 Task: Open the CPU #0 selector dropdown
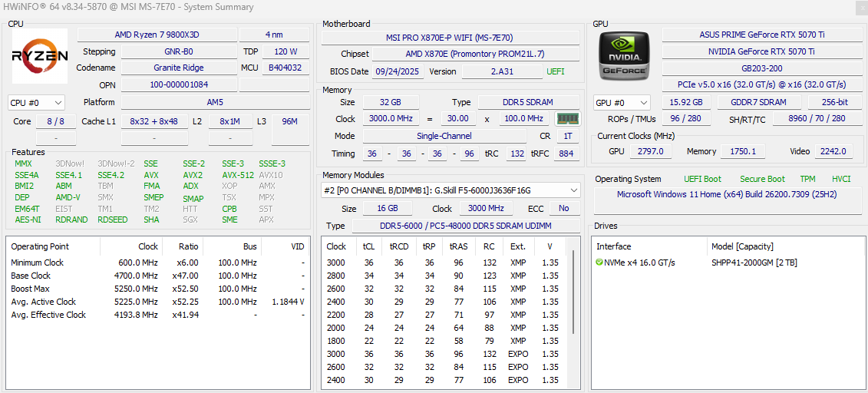pos(36,103)
